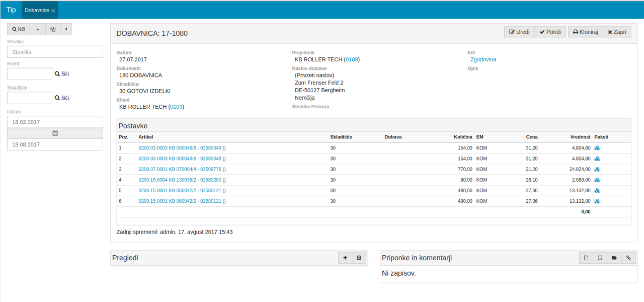The image size is (644, 302).
Task: Click the calendar icon under Datum
Action: (55, 133)
